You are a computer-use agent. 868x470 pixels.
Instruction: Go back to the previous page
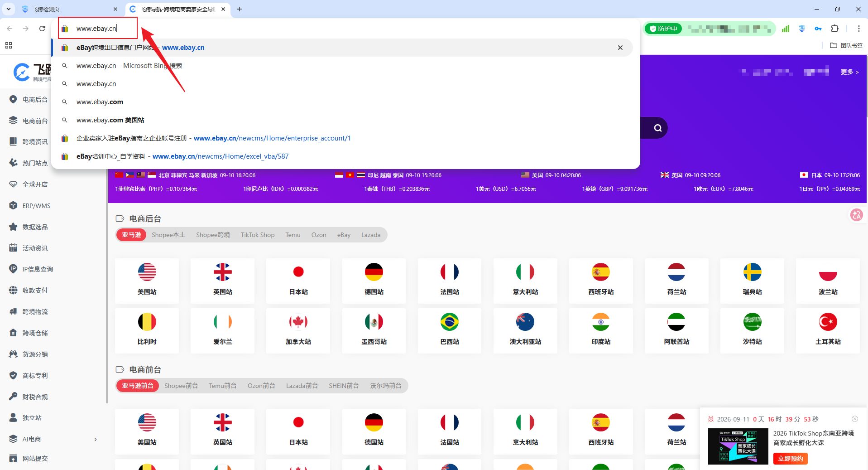(x=10, y=29)
